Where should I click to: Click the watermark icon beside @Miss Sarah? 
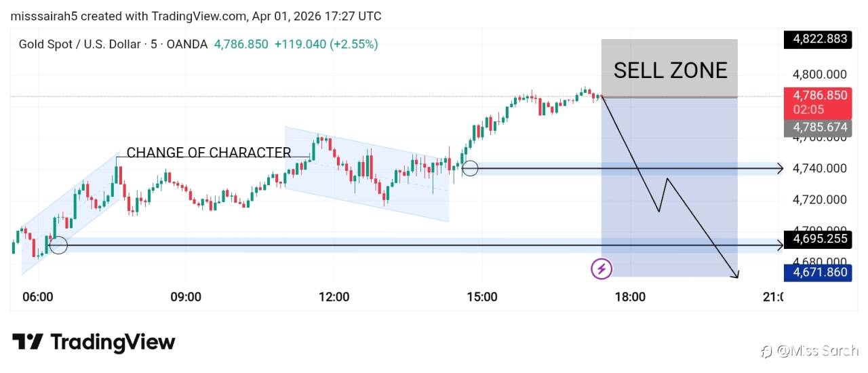[767, 351]
